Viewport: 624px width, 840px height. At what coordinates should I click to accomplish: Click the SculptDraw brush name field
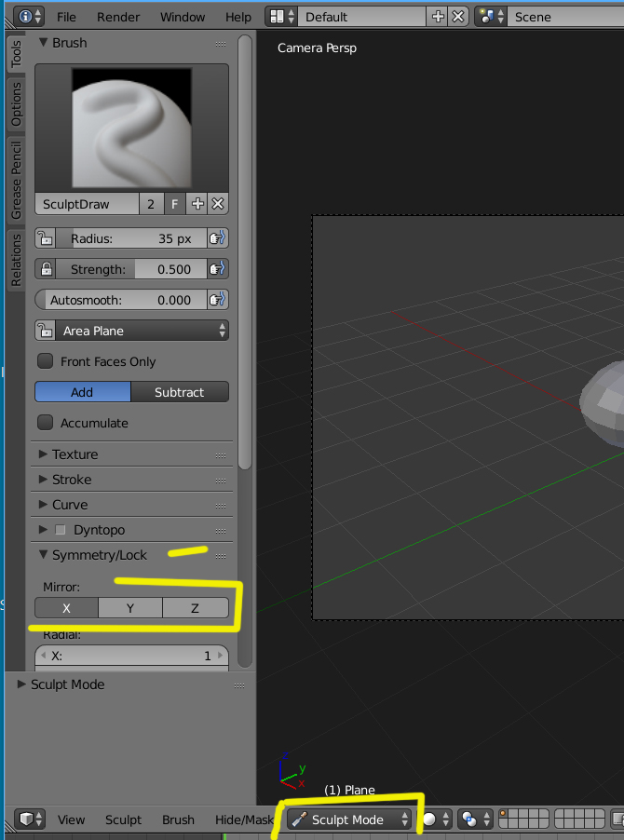[x=87, y=204]
